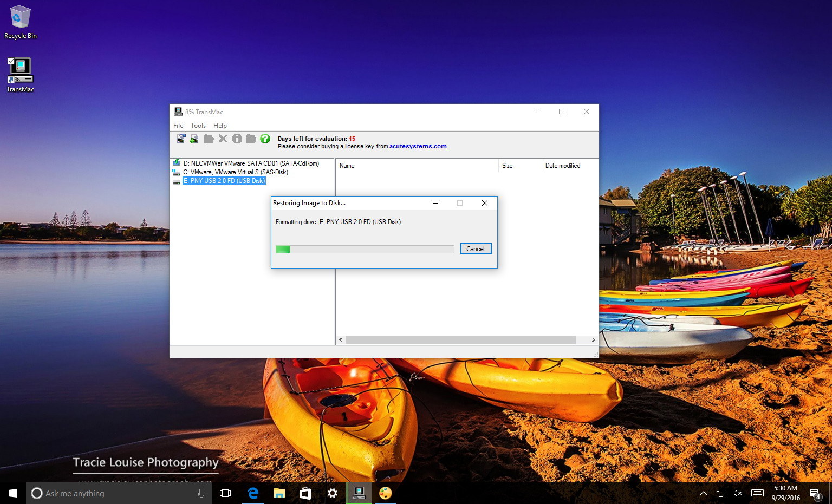Open the Help menu
Screen dimensions: 832x504
220,125
